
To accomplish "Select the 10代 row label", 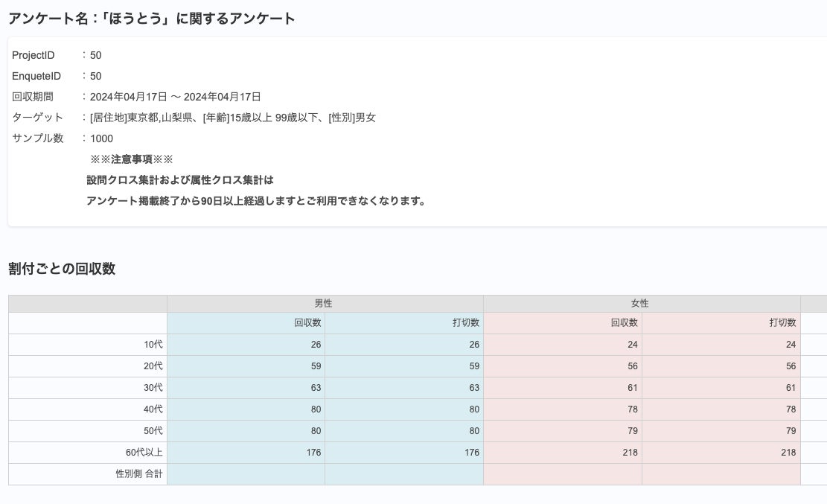I will click(x=153, y=345).
